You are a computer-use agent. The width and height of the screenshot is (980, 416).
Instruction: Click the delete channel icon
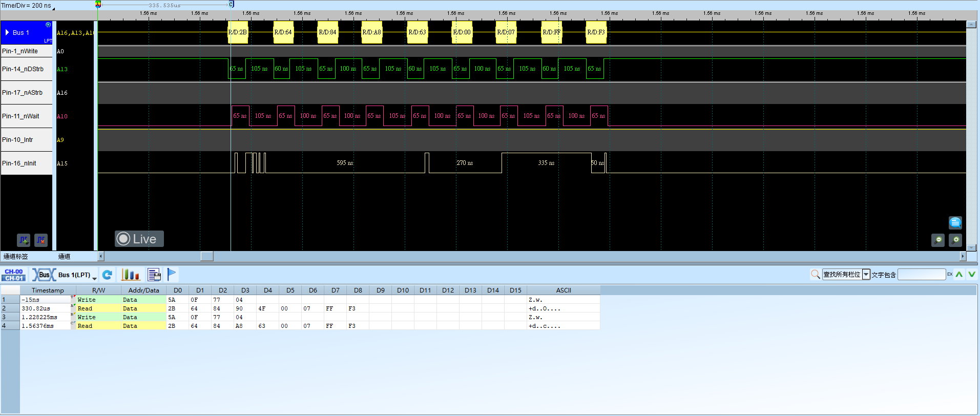pos(41,240)
